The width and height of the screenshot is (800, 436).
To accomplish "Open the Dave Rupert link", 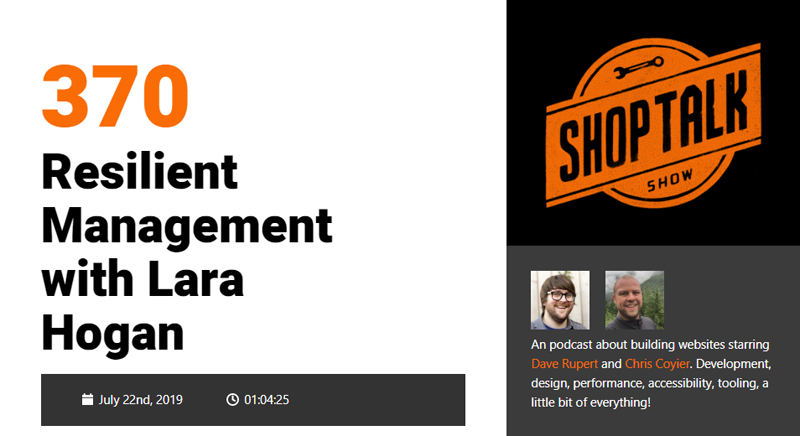I will click(x=564, y=364).
